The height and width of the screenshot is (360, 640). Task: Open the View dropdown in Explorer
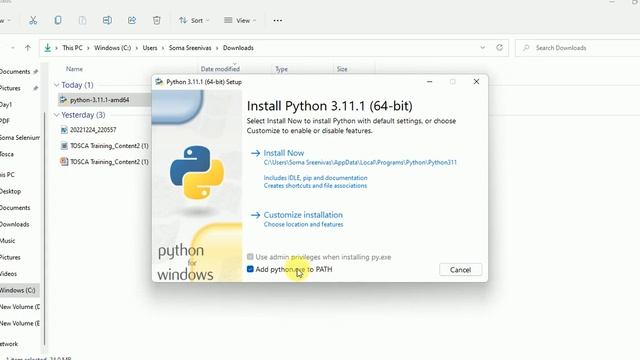point(240,20)
